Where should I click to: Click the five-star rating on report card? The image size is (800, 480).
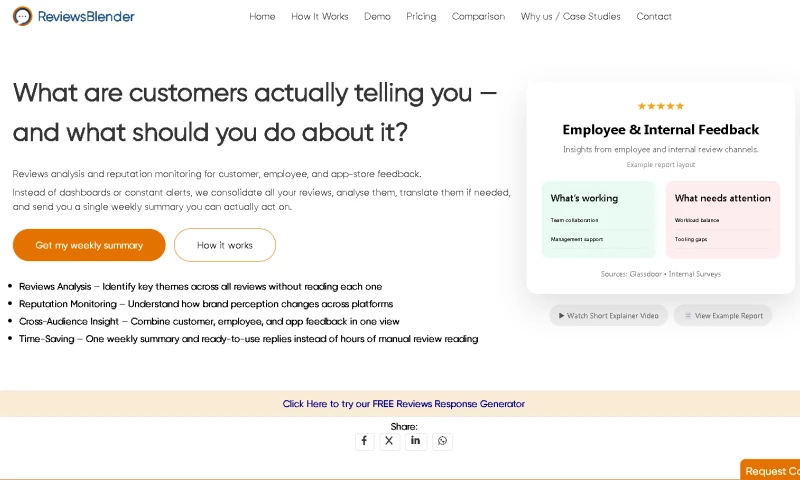click(x=660, y=106)
